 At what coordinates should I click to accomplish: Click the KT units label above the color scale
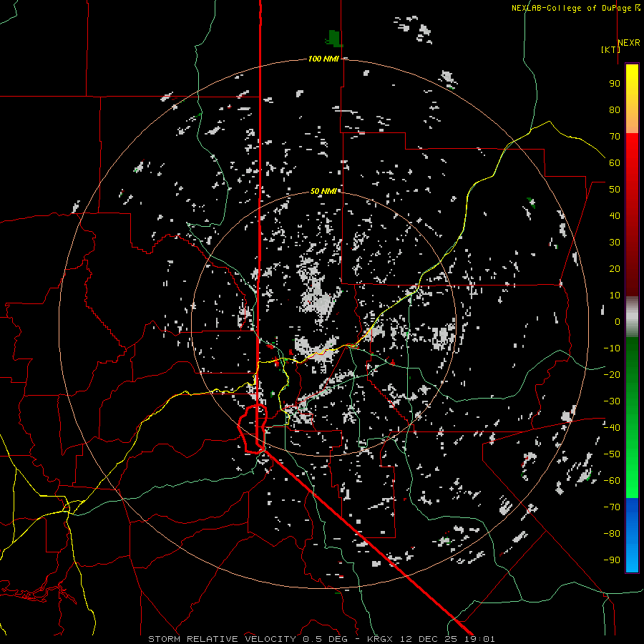pos(610,49)
